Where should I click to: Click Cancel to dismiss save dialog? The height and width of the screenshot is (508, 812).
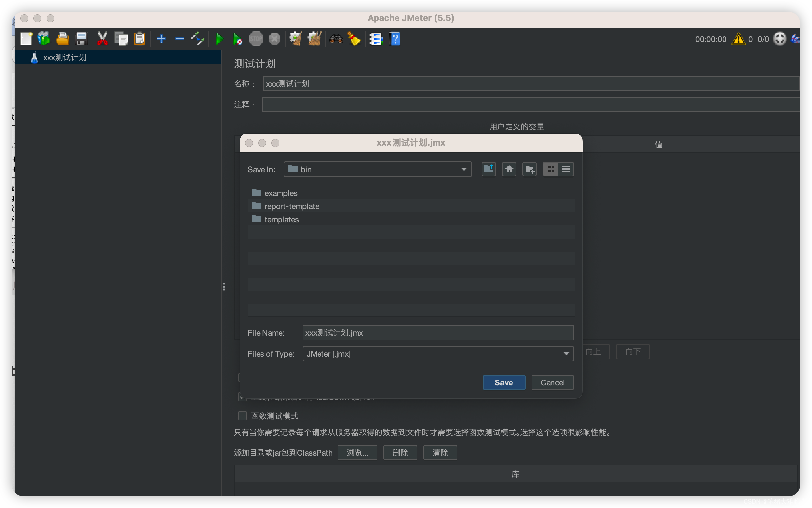pyautogui.click(x=552, y=382)
